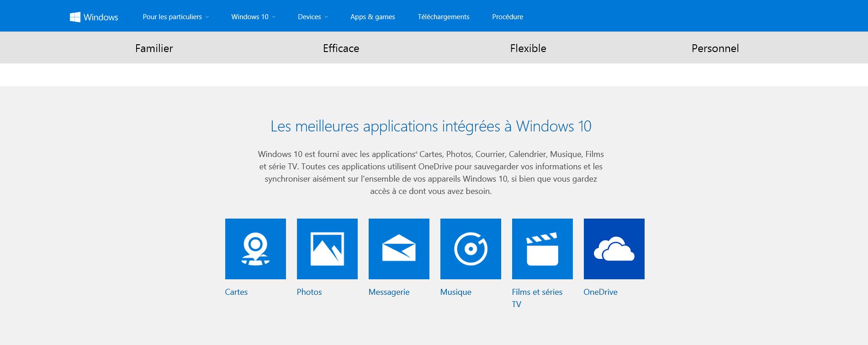Open the Cartes map pin tile
Image resolution: width=868 pixels, height=345 pixels.
(255, 249)
